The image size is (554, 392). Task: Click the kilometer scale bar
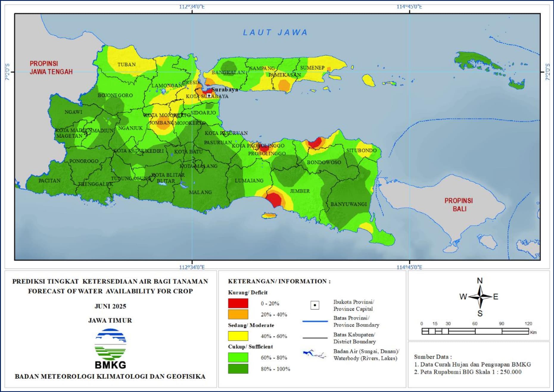(x=475, y=331)
